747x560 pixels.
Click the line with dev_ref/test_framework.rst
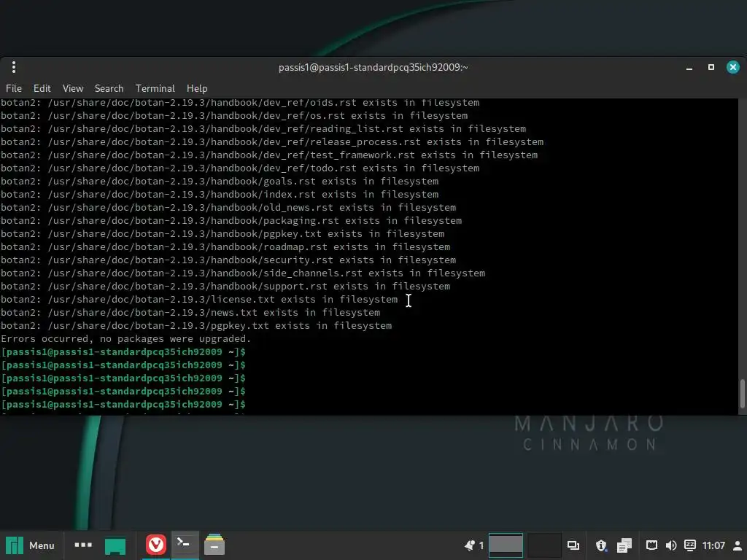(x=269, y=155)
